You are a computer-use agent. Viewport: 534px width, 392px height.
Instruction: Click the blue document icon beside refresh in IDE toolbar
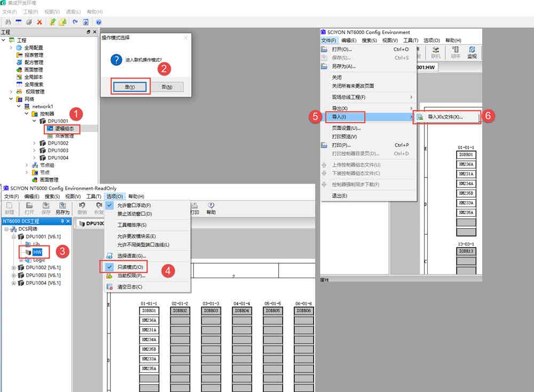point(85,22)
